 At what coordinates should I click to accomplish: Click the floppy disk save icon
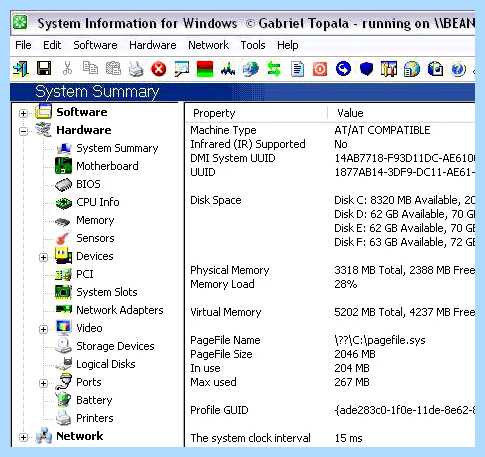pyautogui.click(x=44, y=69)
